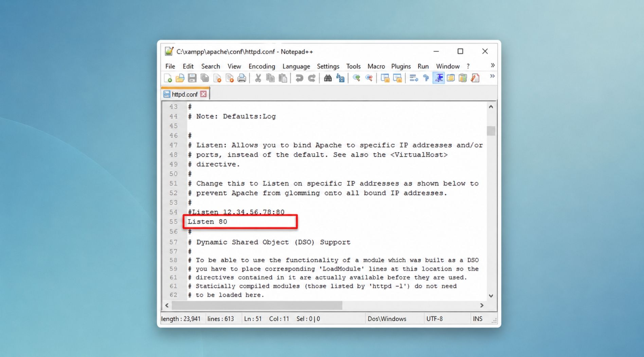
Task: Open the Edit menu
Action: click(188, 66)
